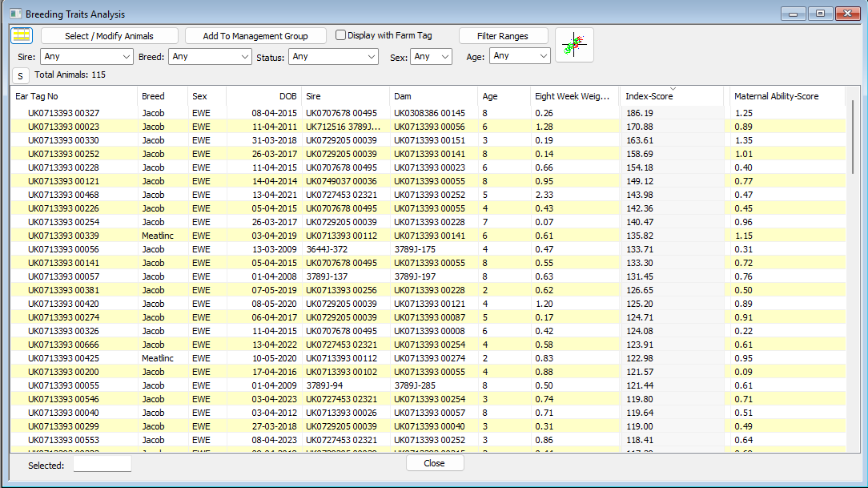This screenshot has height=488, width=868.
Task: Click Total Animals: 115 label
Action: [70, 75]
